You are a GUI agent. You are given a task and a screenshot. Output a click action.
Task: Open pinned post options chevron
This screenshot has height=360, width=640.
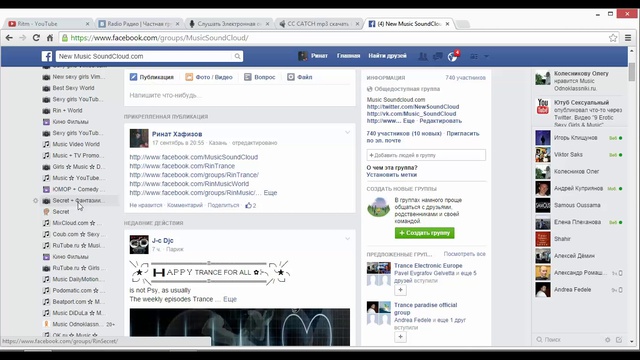(347, 132)
